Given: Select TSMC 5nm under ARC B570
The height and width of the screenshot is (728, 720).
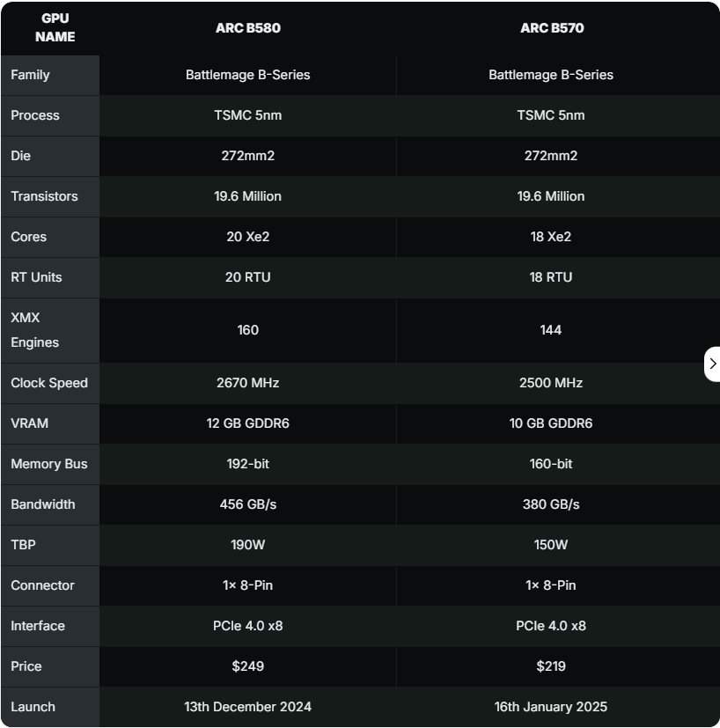Looking at the screenshot, I should pos(551,115).
